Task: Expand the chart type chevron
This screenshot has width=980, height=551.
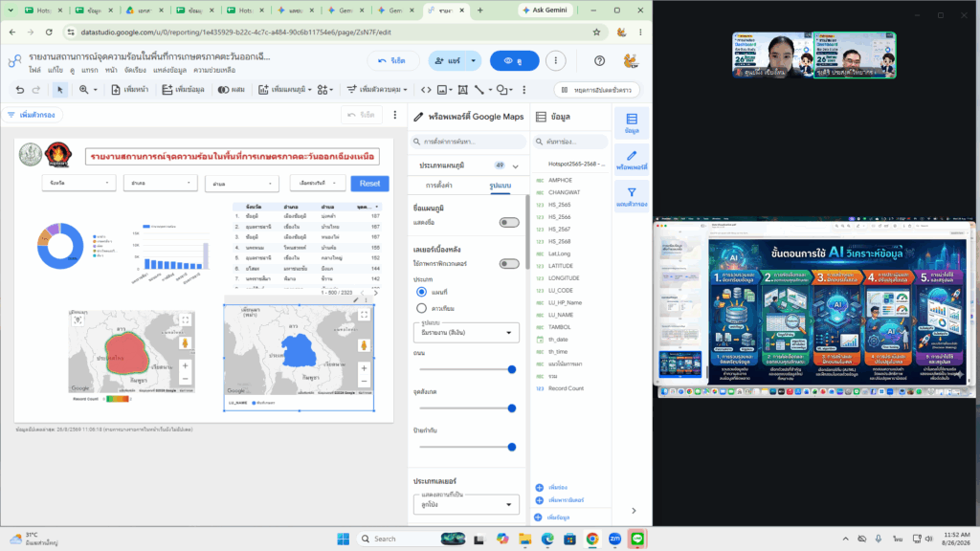Action: click(516, 166)
